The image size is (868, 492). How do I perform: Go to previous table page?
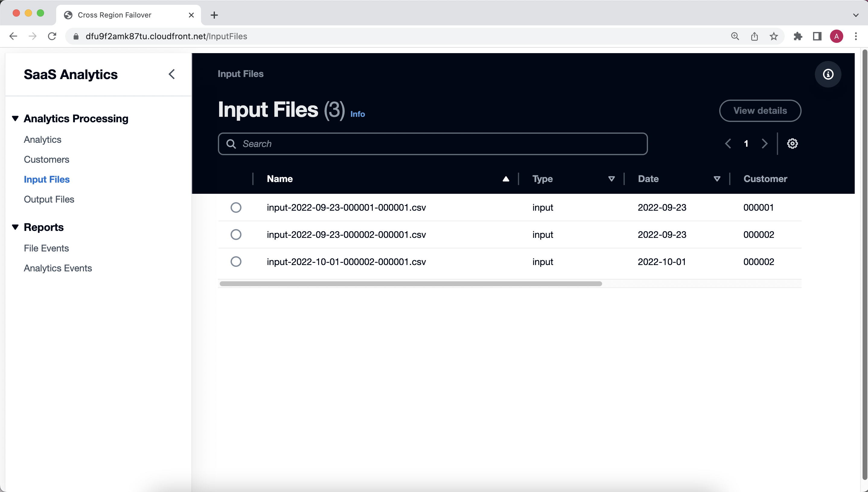(728, 144)
